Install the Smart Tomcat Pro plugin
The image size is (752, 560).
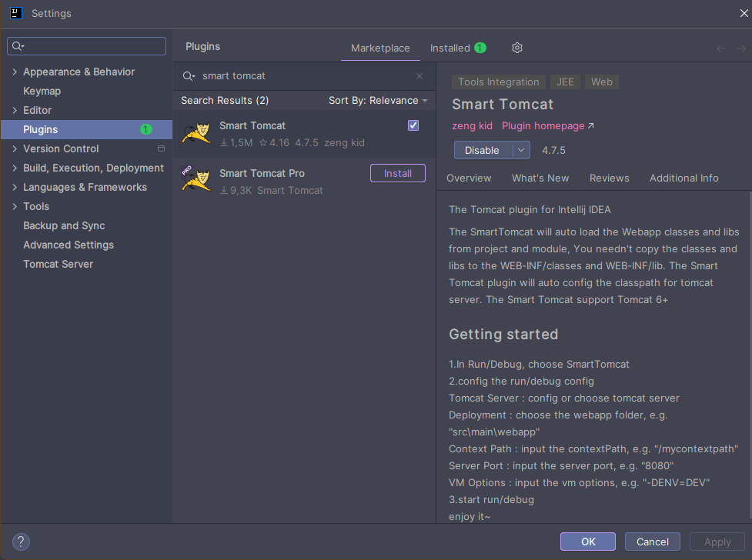tap(397, 173)
